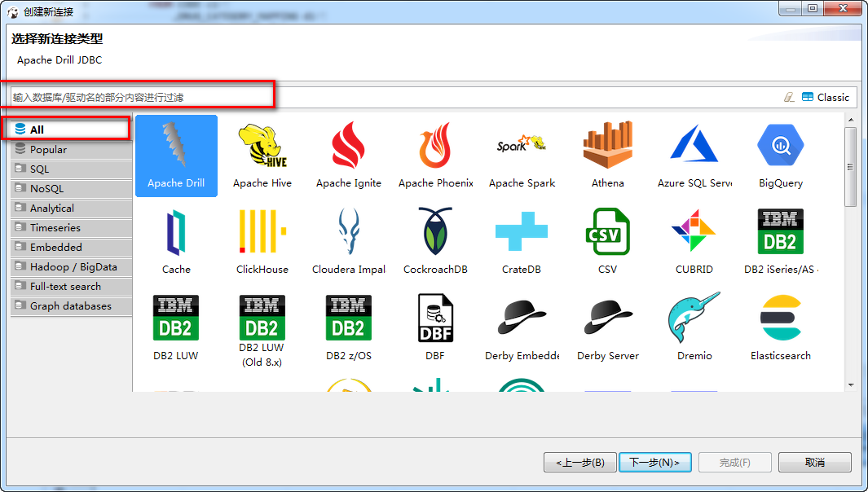
Task: Click scrollbar down arrow in driver list
Action: [x=850, y=385]
